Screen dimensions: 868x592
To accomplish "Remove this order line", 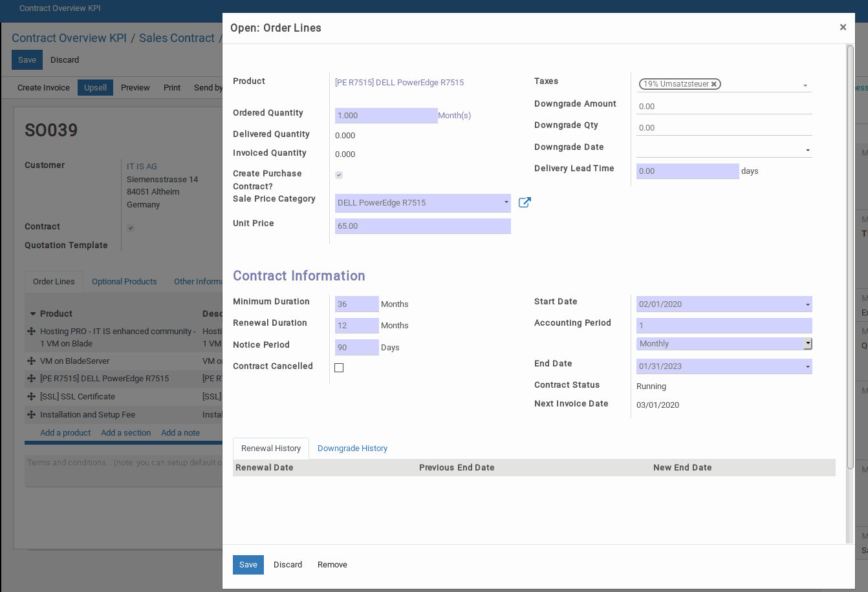I will 332,565.
